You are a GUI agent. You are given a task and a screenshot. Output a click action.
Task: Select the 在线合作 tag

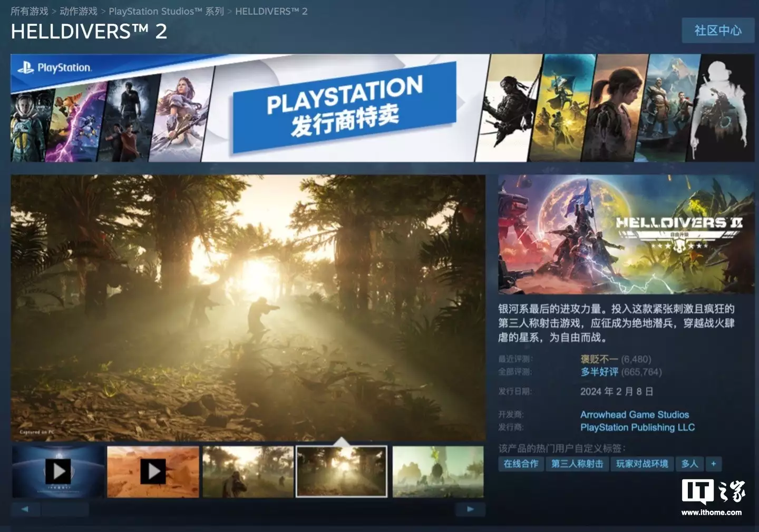(x=521, y=464)
